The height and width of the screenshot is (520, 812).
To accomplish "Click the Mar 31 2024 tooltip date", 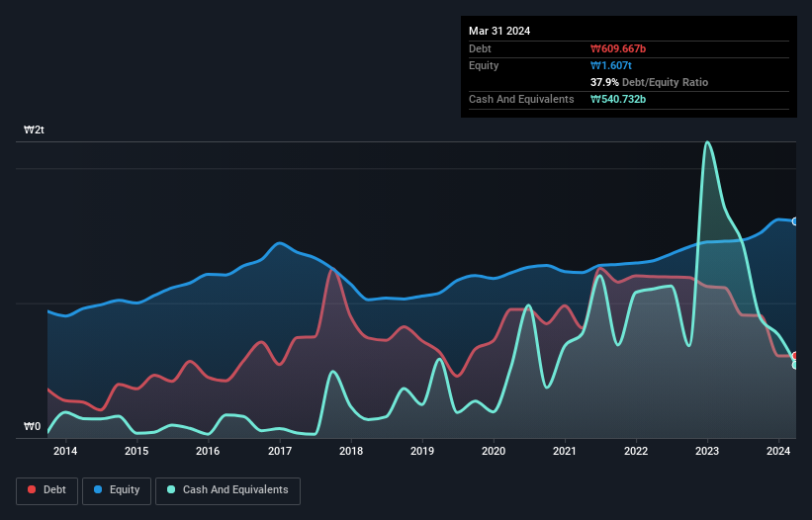I will (499, 31).
